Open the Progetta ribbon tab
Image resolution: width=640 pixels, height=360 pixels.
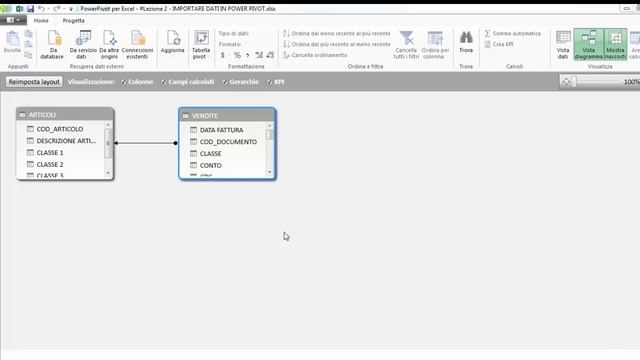(73, 20)
